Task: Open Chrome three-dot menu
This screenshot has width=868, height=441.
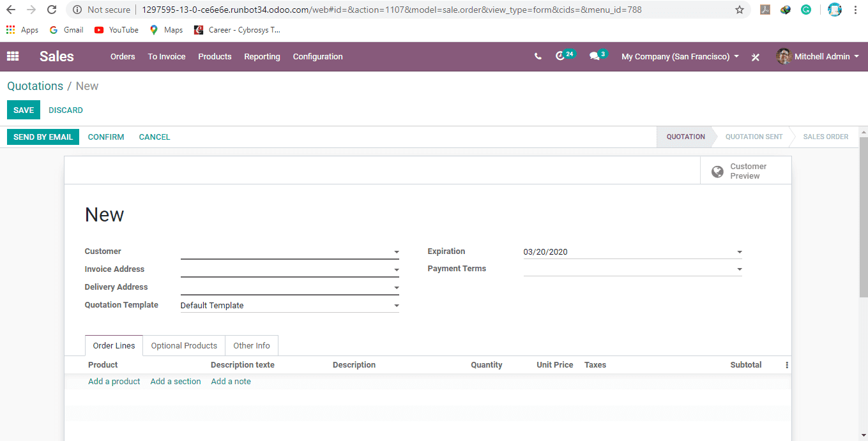Action: click(855, 10)
